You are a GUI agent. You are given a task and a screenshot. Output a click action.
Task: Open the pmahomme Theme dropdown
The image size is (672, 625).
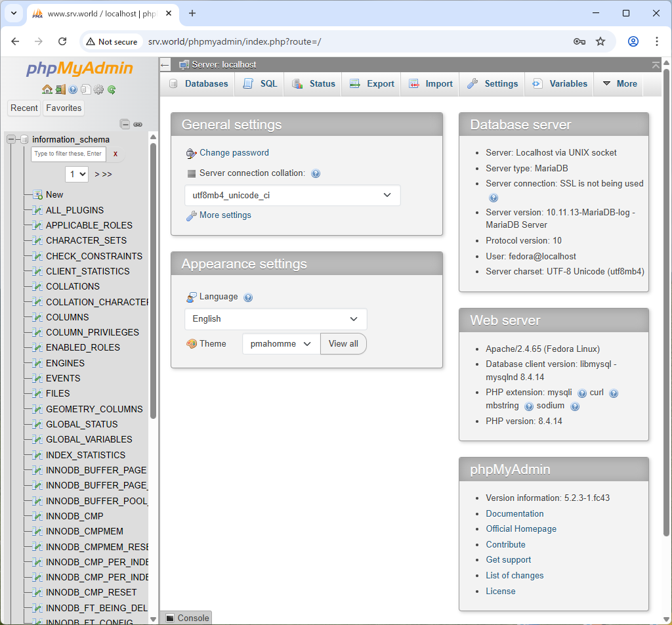281,343
